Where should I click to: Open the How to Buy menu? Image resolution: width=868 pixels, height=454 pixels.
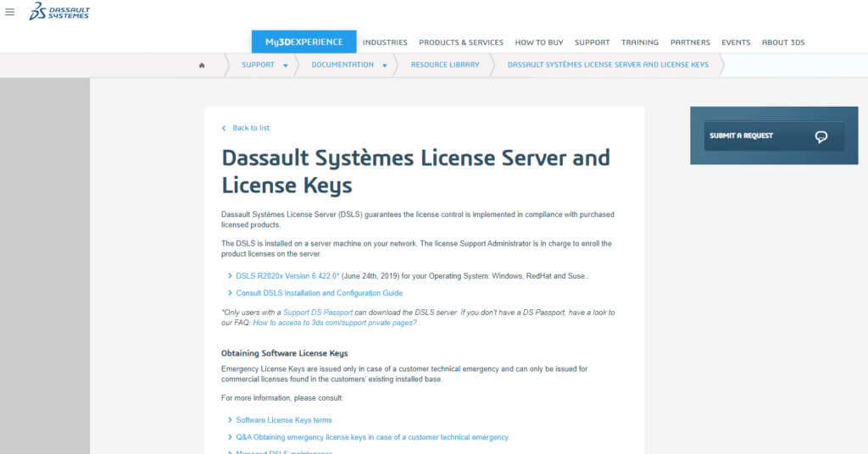pyautogui.click(x=539, y=42)
